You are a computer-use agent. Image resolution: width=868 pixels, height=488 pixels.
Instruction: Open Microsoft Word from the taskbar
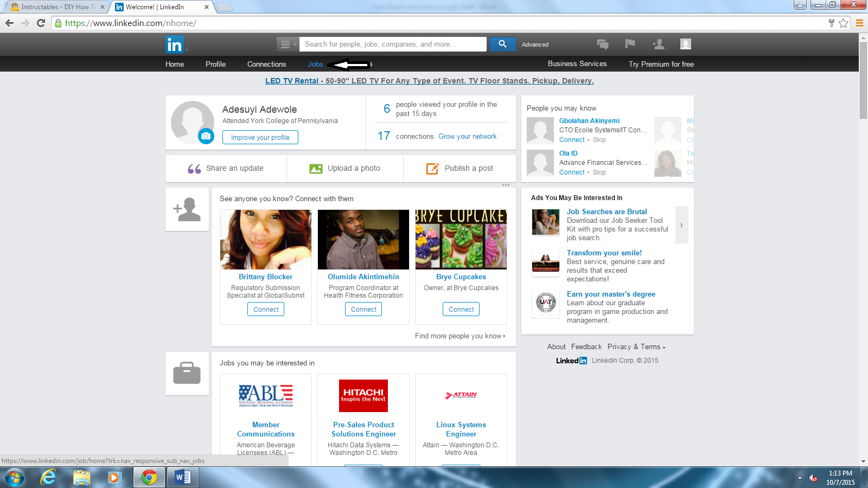tap(183, 478)
